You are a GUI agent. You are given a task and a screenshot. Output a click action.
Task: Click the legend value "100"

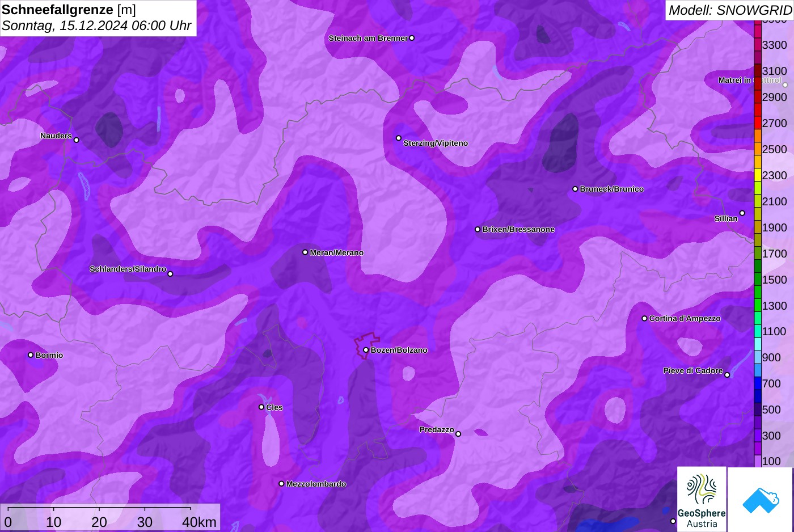pyautogui.click(x=771, y=461)
